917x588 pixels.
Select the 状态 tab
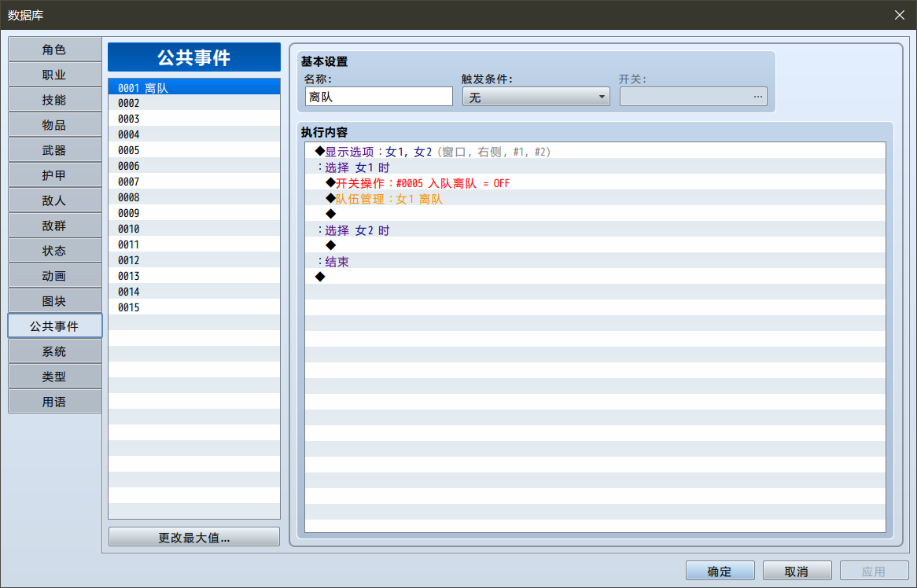[54, 251]
